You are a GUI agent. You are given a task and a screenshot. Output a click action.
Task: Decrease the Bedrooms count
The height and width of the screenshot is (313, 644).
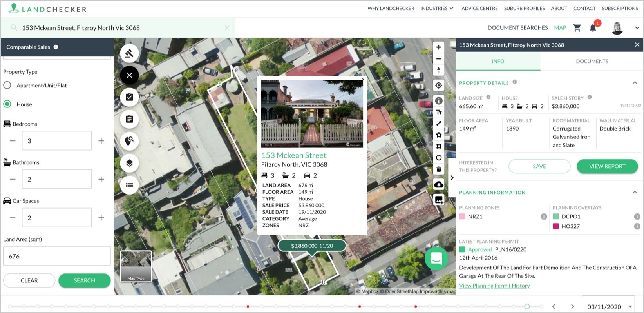[13, 141]
